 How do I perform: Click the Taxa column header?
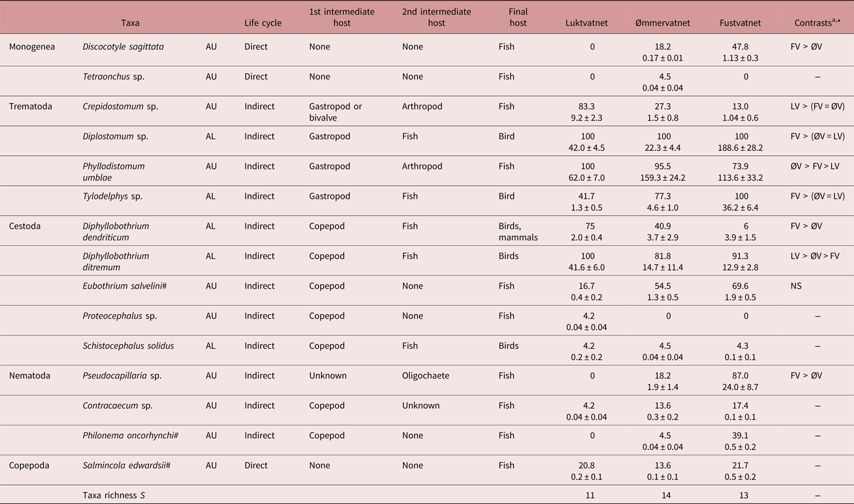point(130,23)
